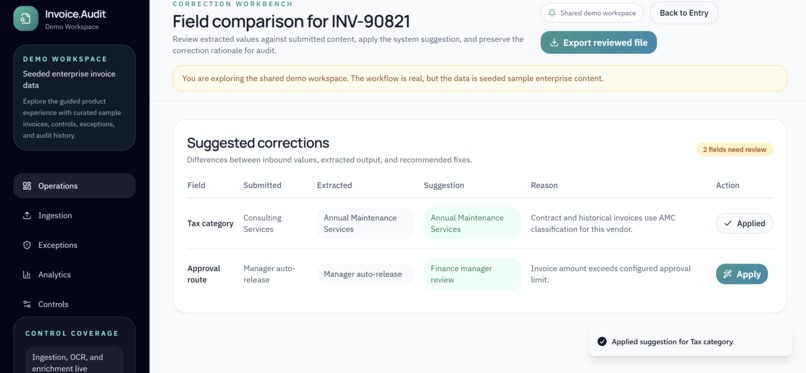Image resolution: width=806 pixels, height=373 pixels.
Task: Click the 'Field' column header
Action: [x=196, y=185]
